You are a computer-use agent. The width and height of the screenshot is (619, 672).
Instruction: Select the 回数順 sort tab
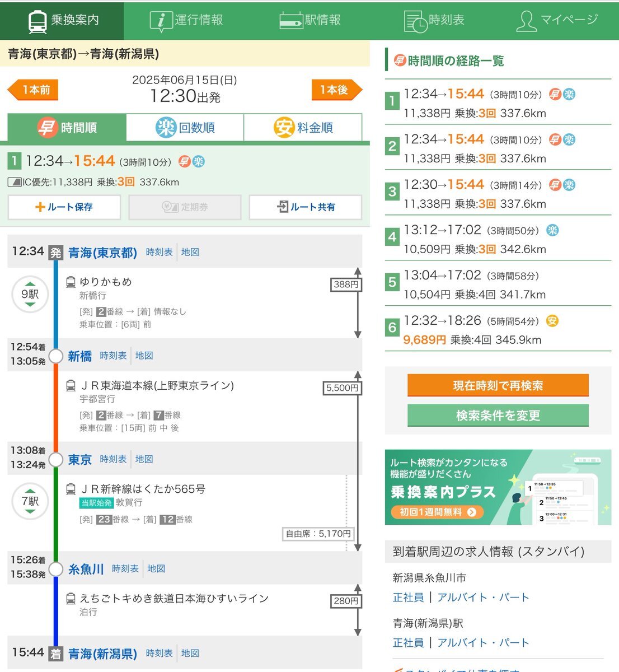185,128
